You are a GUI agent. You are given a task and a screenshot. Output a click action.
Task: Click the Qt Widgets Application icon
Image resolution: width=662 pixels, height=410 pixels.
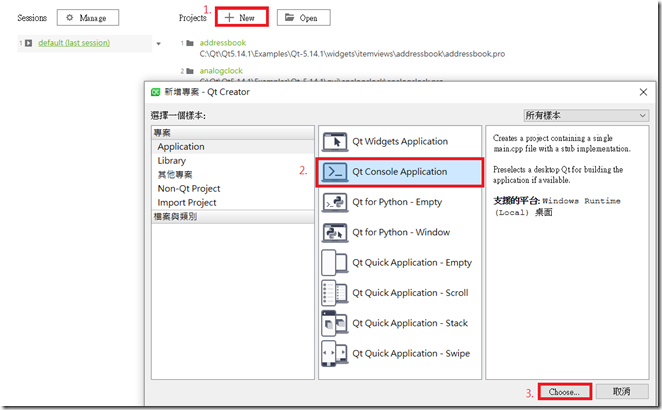pyautogui.click(x=335, y=141)
